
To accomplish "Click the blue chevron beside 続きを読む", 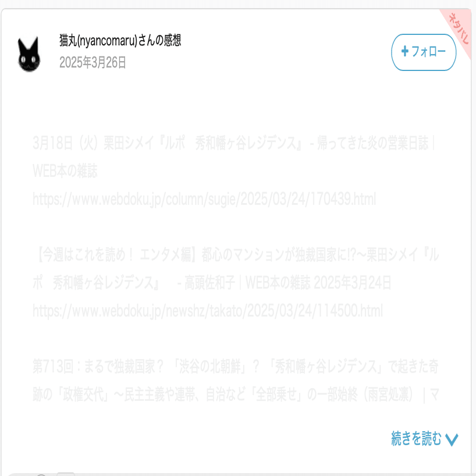I will pos(452,439).
